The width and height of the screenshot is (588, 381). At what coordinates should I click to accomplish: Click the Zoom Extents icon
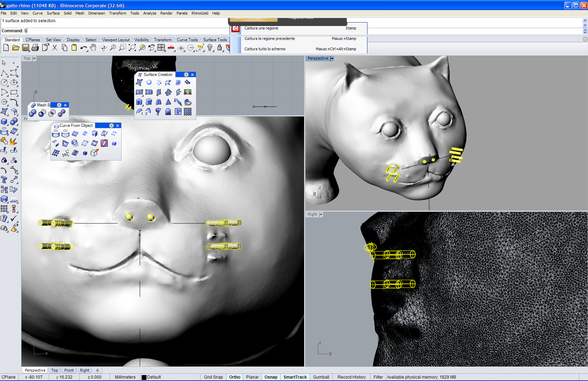click(x=132, y=48)
